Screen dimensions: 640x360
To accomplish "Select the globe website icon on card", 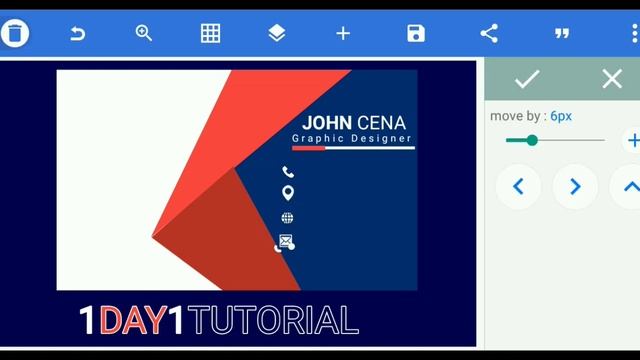I will [287, 218].
